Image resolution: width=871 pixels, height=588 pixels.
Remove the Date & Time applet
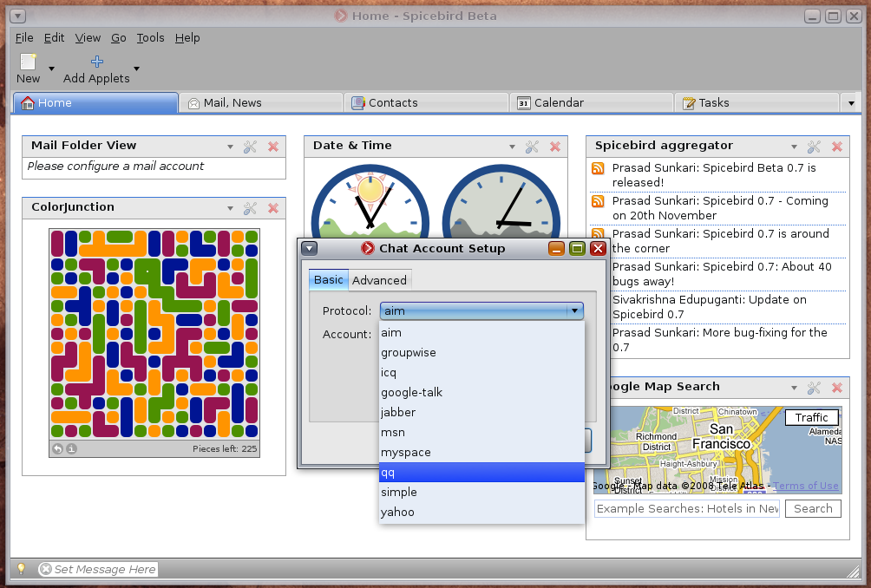click(x=555, y=147)
